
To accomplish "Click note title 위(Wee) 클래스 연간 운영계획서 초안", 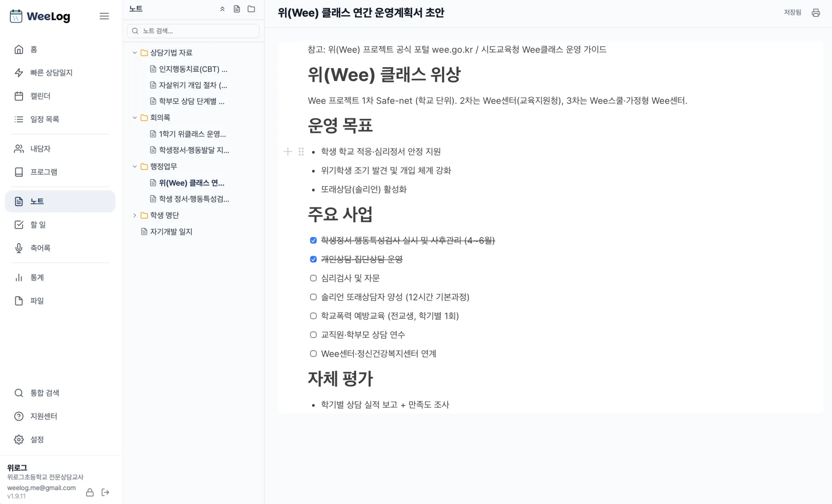I will coord(361,13).
